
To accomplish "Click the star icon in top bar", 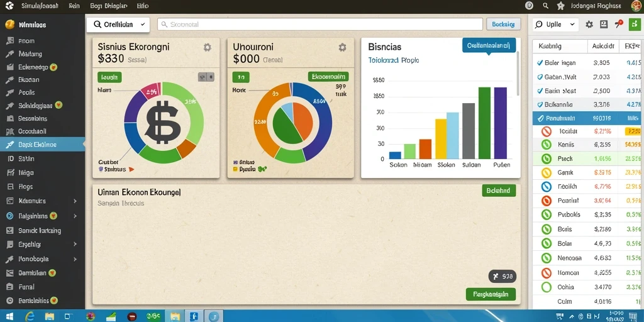I will coord(560,6).
